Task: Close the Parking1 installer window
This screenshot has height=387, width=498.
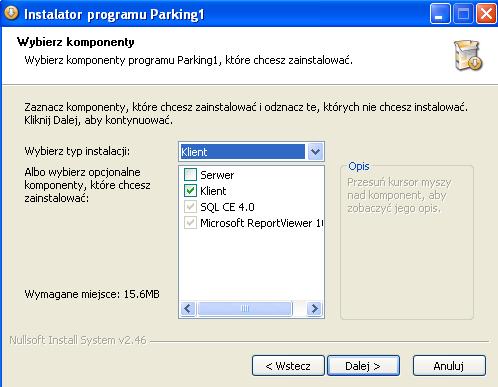Action: [x=486, y=14]
